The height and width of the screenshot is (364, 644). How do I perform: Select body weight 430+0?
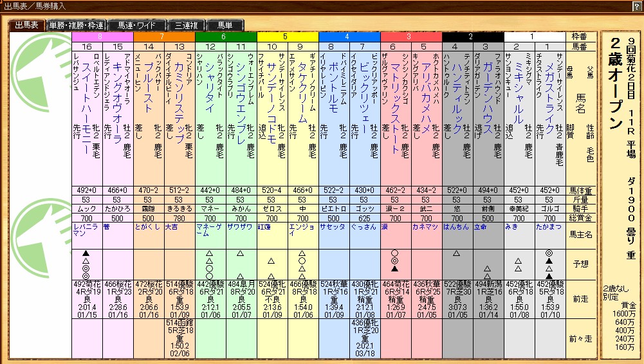coord(365,190)
